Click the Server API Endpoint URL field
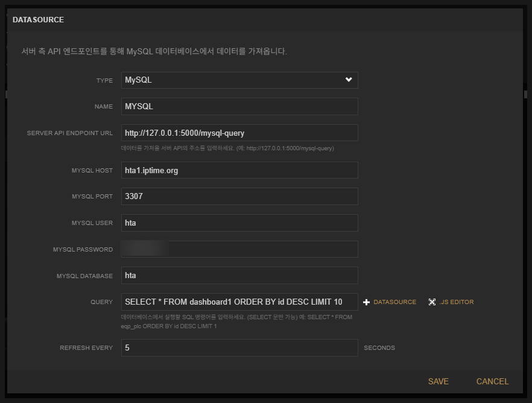This screenshot has height=403, width=532. 239,133
